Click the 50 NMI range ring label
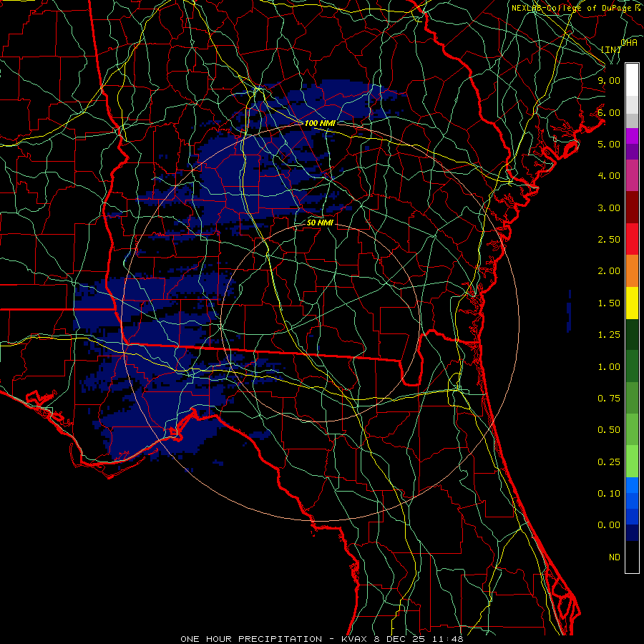The height and width of the screenshot is (644, 644). [x=320, y=223]
